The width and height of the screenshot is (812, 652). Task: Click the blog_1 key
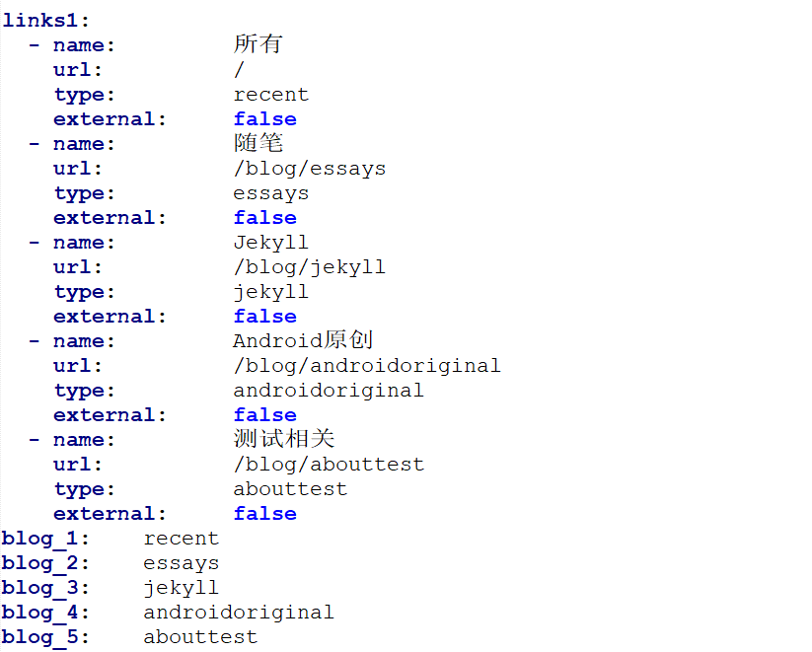tap(45, 539)
